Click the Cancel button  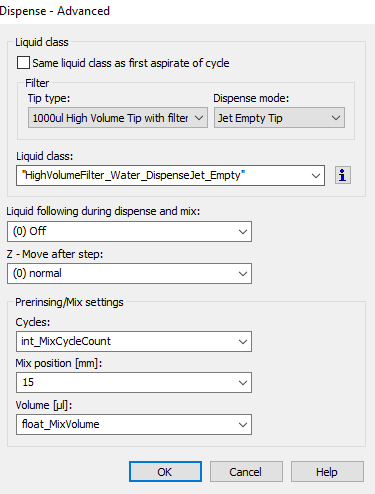(246, 472)
